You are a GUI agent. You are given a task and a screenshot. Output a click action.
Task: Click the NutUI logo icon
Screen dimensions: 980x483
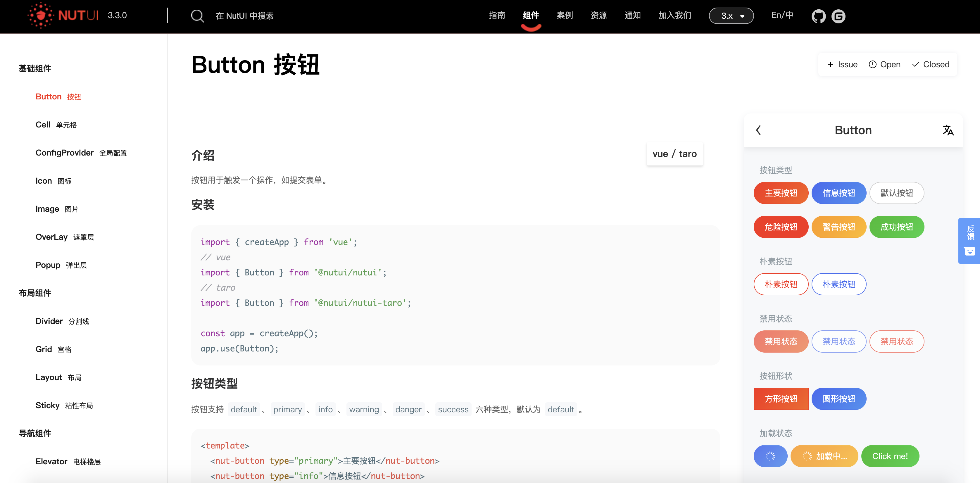pos(41,15)
